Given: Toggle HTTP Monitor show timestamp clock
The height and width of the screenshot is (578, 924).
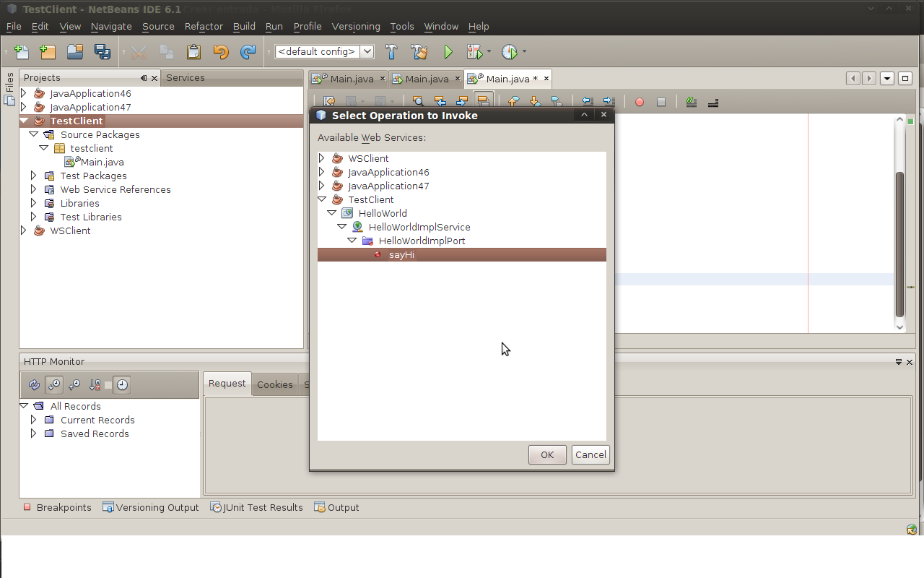Looking at the screenshot, I should pos(123,385).
